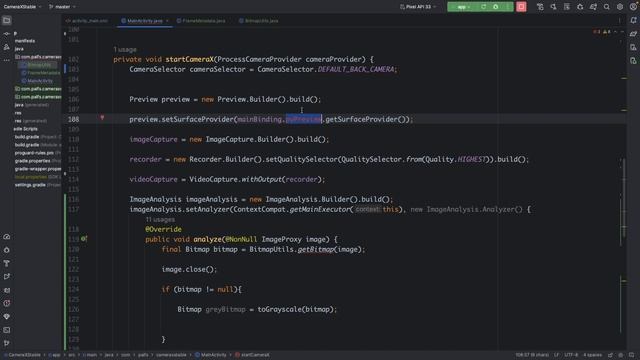Screen dimensions: 640x360
Task: Click the line:column position indicator
Action: pyautogui.click(x=532, y=355)
